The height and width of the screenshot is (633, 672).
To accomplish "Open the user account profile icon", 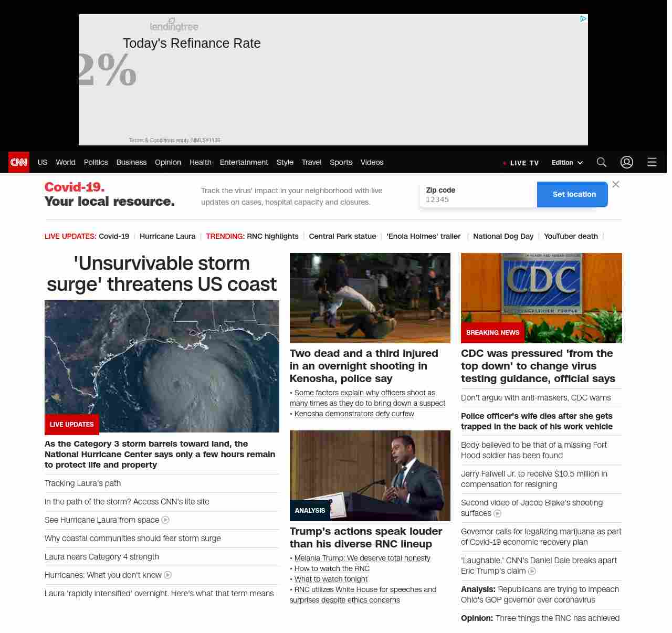I will click(x=627, y=162).
